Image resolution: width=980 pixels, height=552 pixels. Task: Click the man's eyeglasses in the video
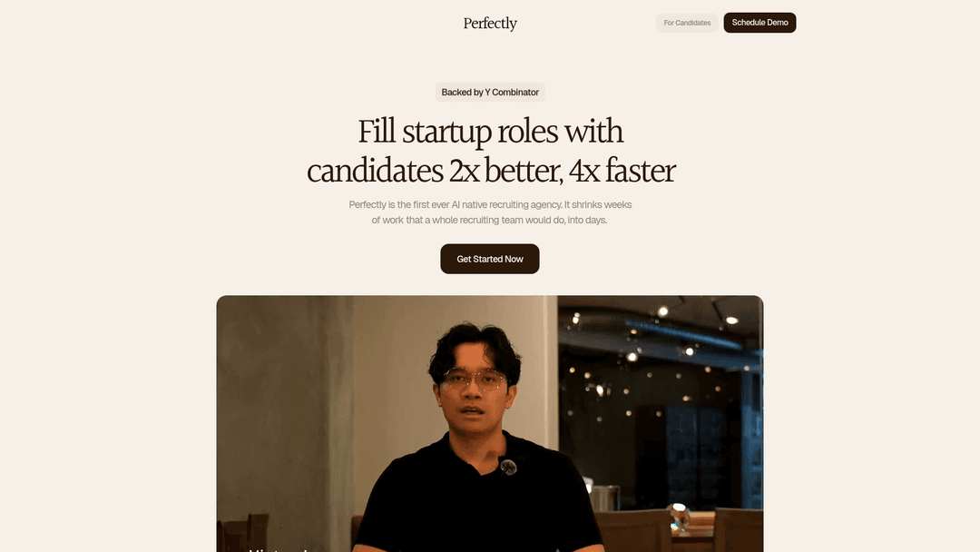pyautogui.click(x=475, y=379)
